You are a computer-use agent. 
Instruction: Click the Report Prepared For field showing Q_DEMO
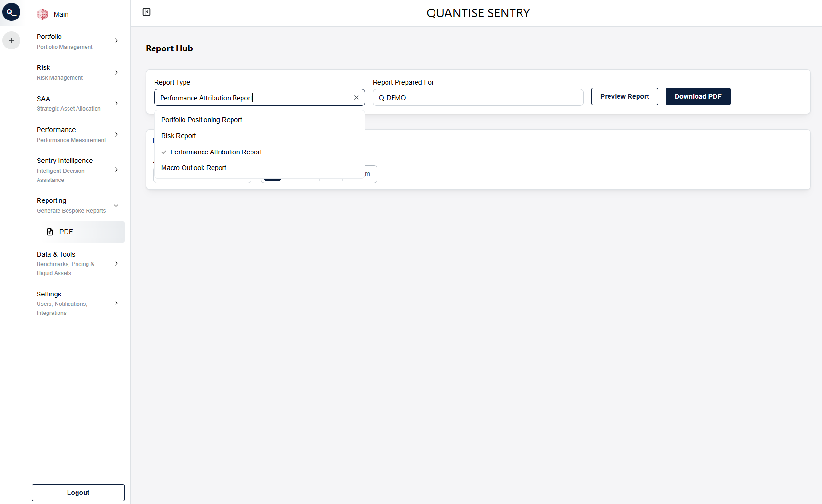[x=477, y=97]
